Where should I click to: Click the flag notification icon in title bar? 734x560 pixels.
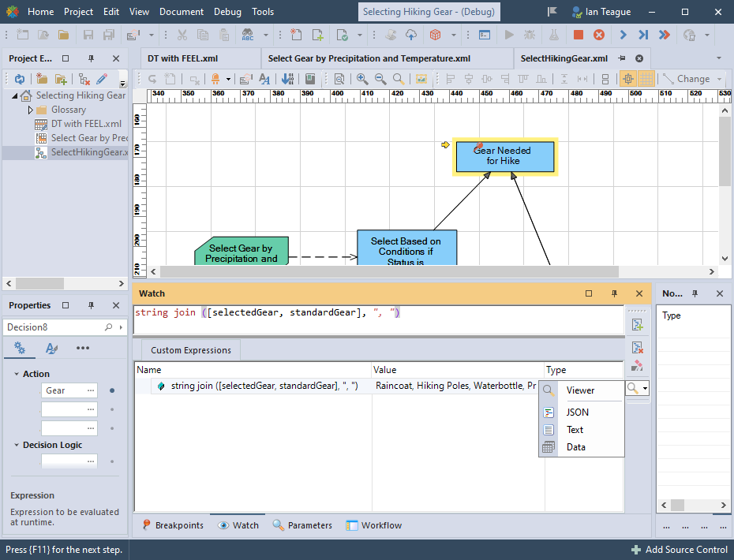(552, 12)
